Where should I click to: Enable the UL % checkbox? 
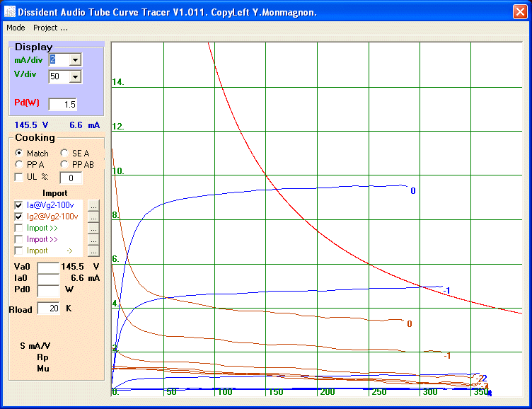pos(18,177)
